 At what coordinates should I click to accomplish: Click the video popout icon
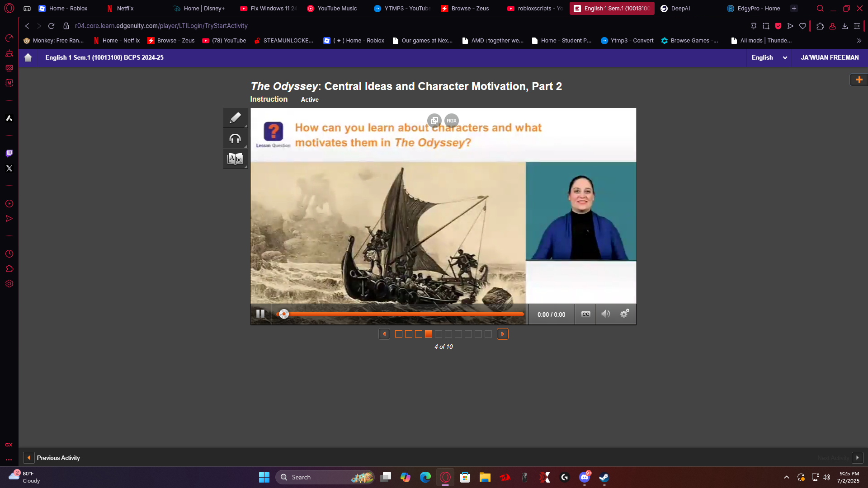(x=434, y=121)
